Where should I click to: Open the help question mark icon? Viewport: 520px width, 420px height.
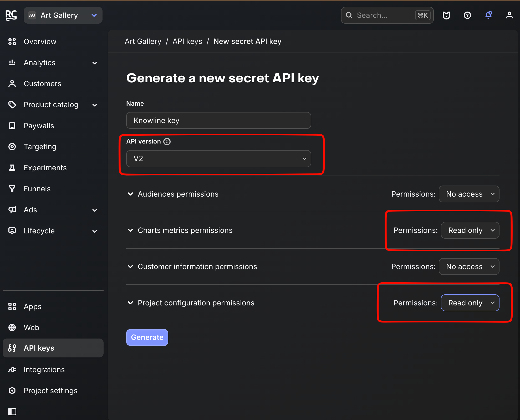[467, 15]
